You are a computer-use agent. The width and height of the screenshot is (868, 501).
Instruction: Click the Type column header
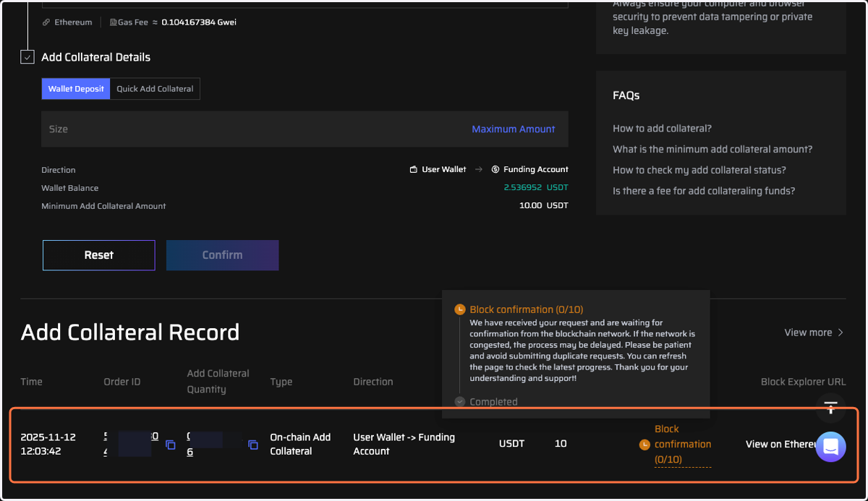click(x=281, y=382)
